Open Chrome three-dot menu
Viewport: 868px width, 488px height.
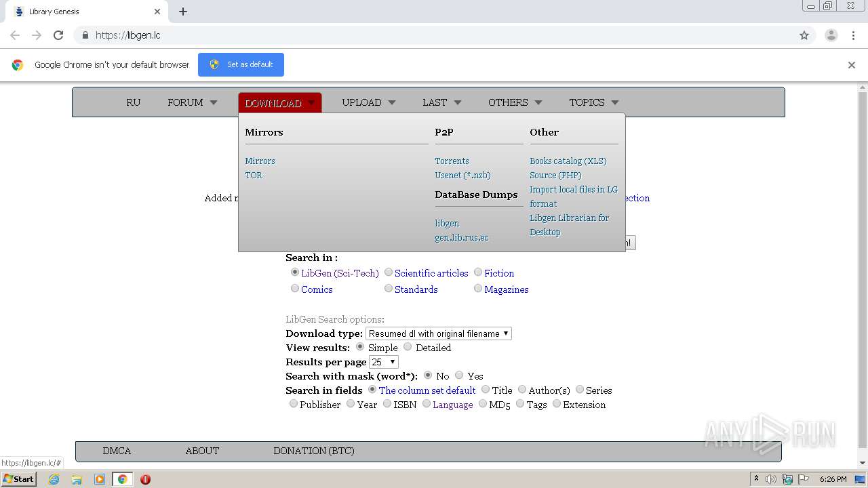[x=854, y=35]
